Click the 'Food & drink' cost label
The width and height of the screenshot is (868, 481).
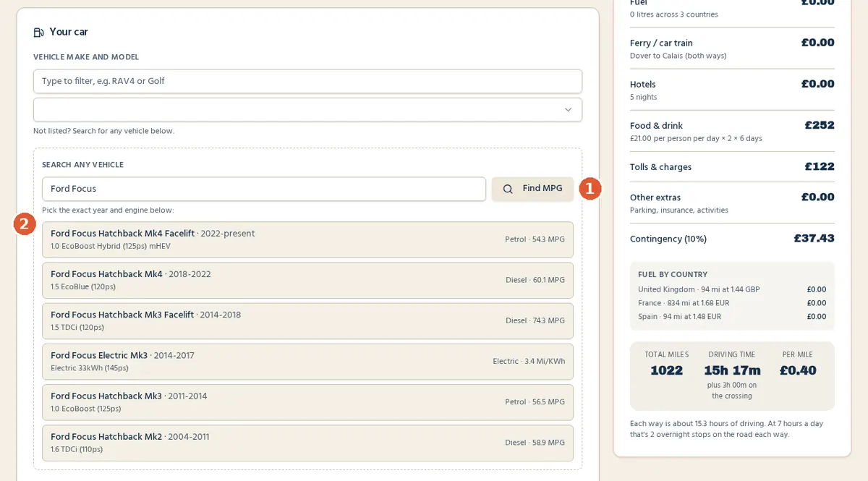656,126
